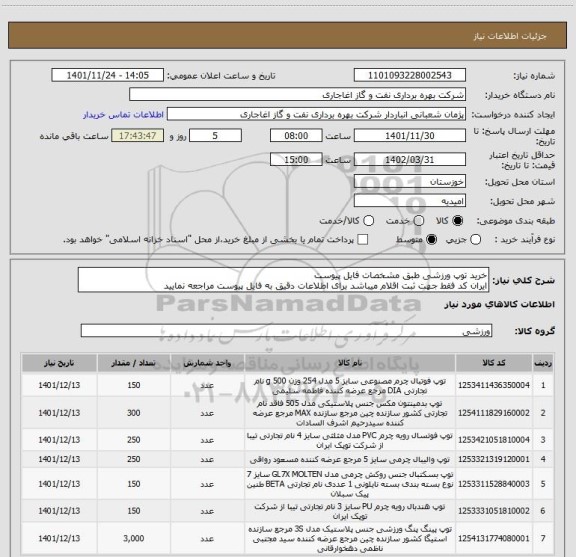Click the football item name in row 1
576x557 pixels.
[x=350, y=386]
